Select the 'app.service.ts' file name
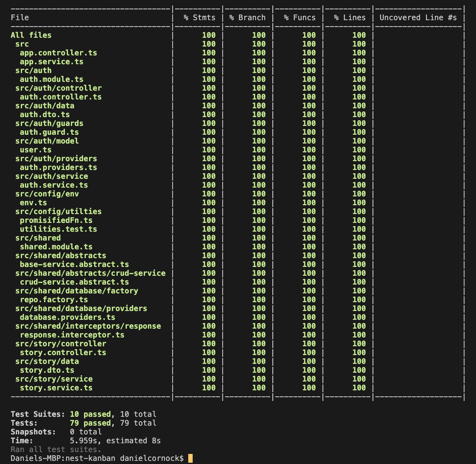This screenshot has height=464, width=476. click(x=52, y=61)
